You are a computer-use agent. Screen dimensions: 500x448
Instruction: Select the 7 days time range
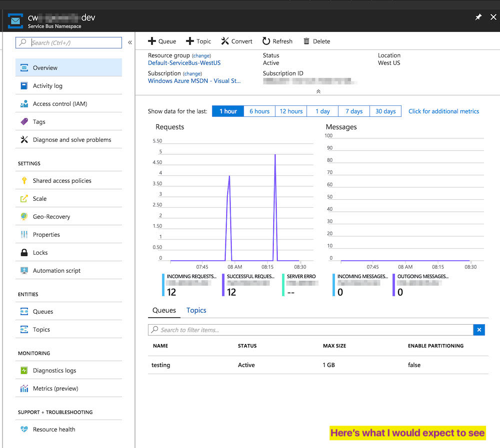pyautogui.click(x=354, y=111)
